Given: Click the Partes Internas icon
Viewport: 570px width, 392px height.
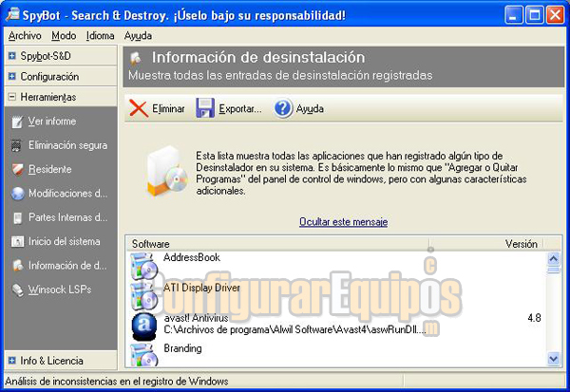Looking at the screenshot, I should 17,217.
